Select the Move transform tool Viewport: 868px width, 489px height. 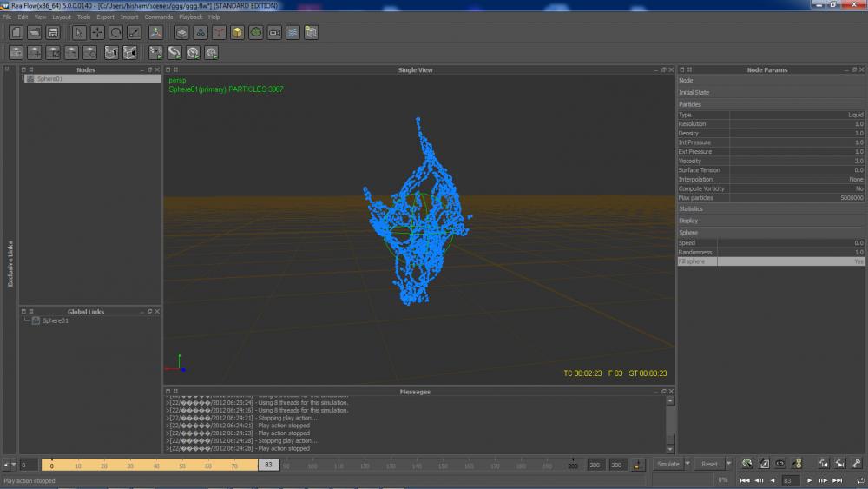pos(97,32)
